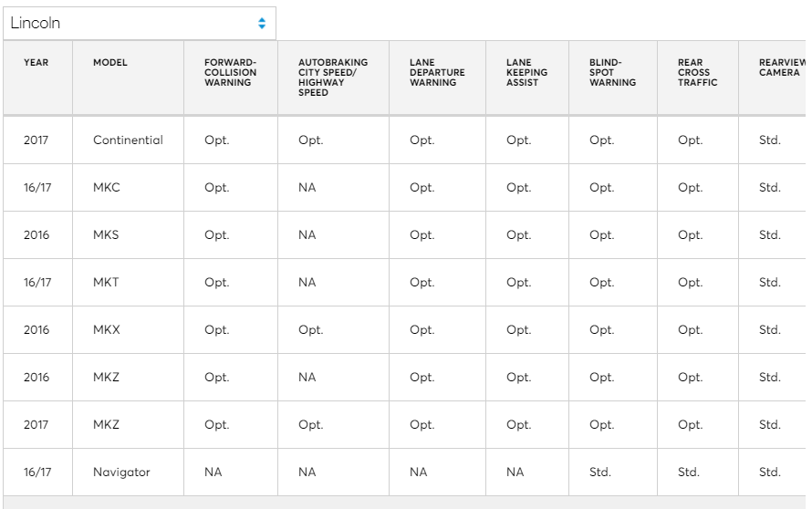The image size is (812, 509).
Task: Click the blue dropdown arrows icon
Action: click(262, 24)
